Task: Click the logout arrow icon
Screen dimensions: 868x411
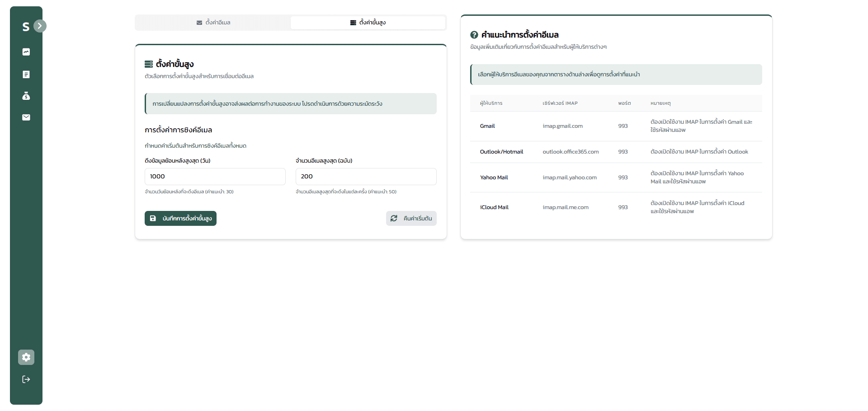Action: click(26, 379)
